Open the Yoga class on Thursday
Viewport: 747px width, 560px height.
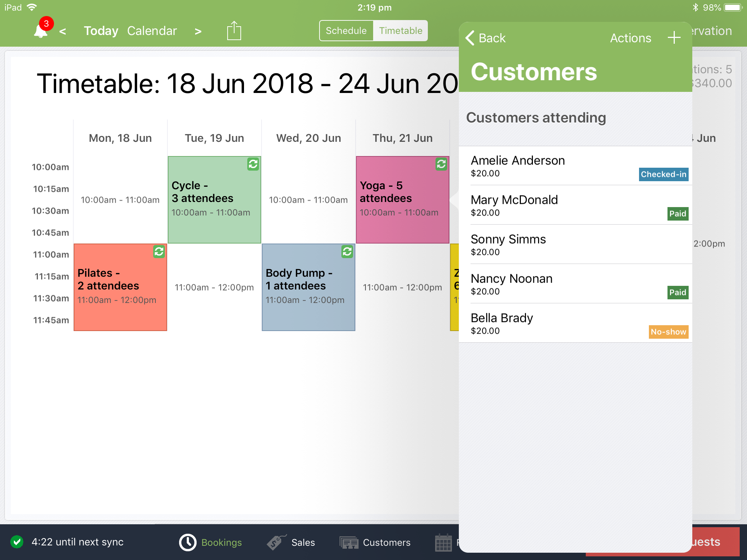(403, 200)
